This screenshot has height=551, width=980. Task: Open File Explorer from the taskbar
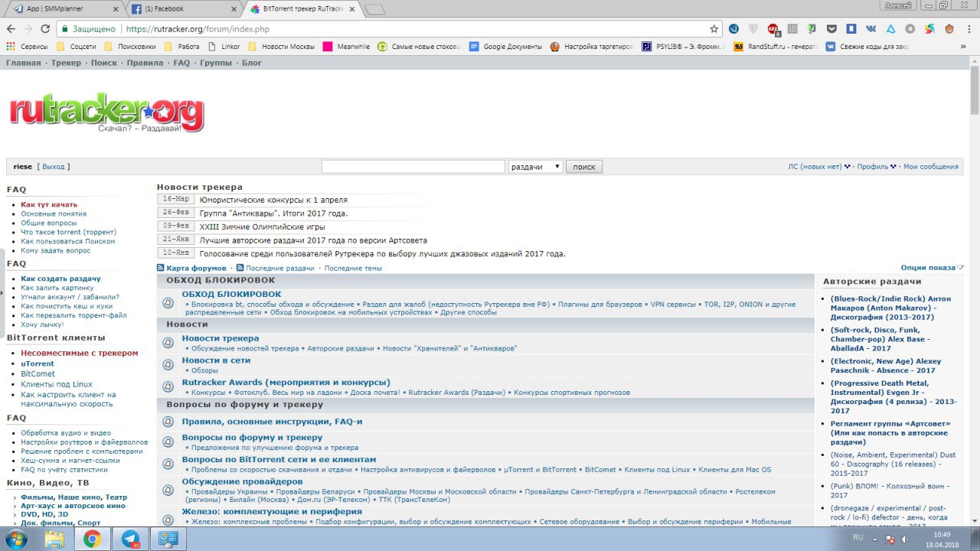tap(54, 539)
